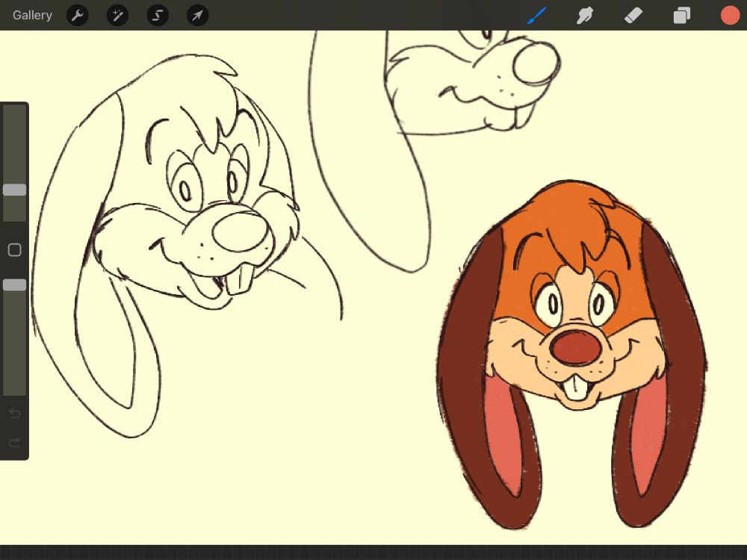Screen dimensions: 747x560
Task: Click the brush size slider handle
Action: (x=15, y=190)
